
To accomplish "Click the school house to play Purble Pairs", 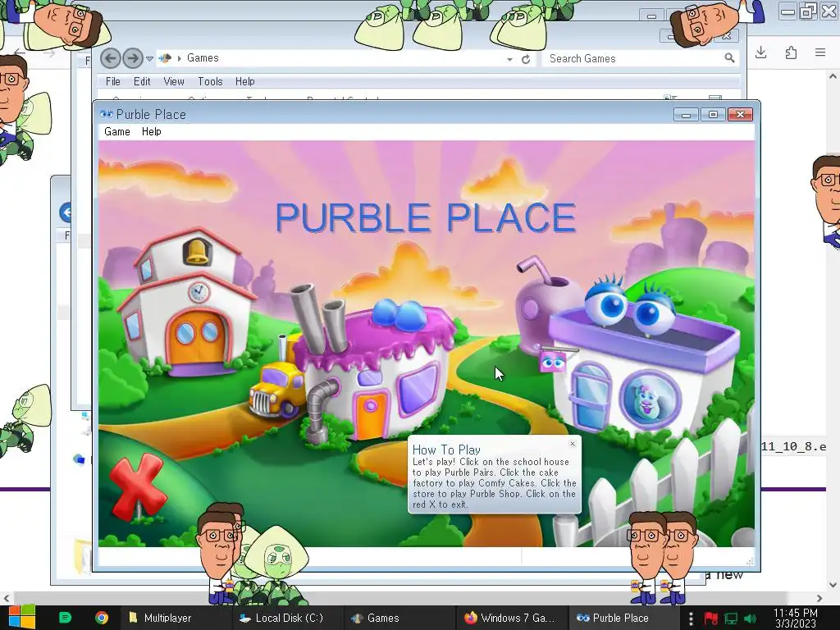I will [x=188, y=303].
